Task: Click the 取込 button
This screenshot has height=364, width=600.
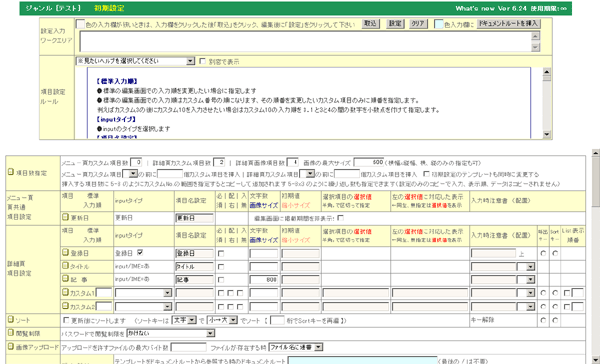Action: [370, 24]
